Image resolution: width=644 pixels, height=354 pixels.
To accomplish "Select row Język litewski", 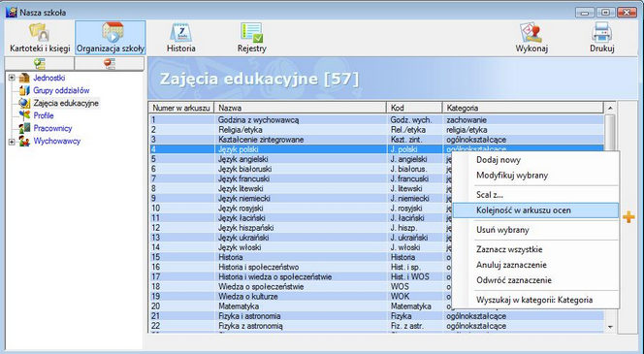I will [301, 188].
